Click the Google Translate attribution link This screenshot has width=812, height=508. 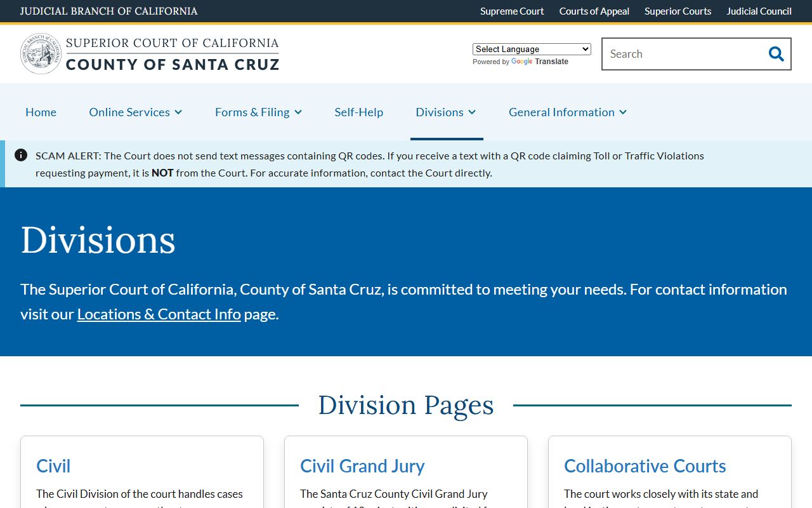539,62
